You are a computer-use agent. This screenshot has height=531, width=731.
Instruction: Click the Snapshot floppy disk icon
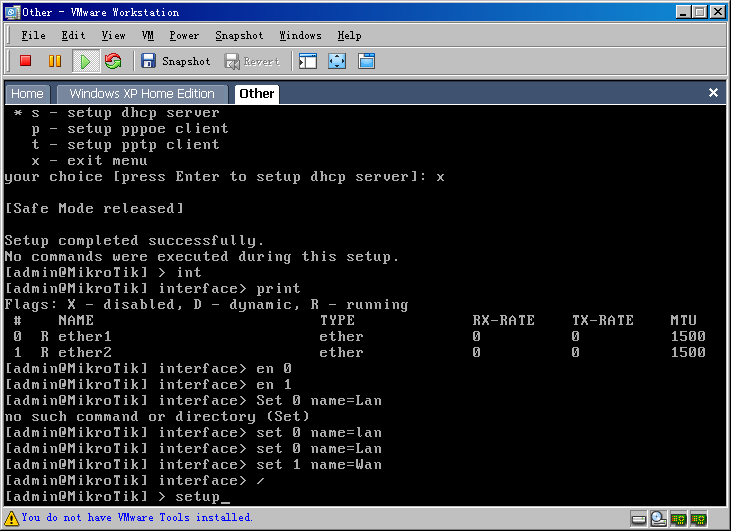click(x=148, y=61)
